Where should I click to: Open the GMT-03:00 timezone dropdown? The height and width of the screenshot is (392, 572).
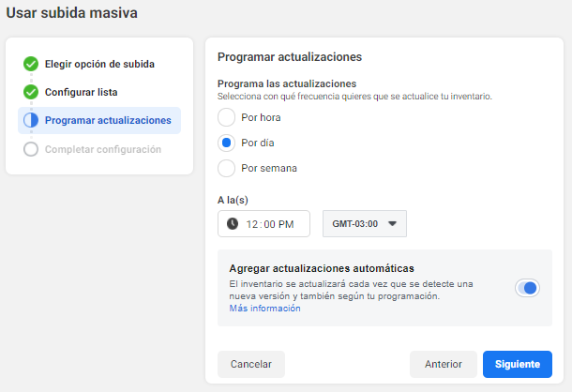365,224
